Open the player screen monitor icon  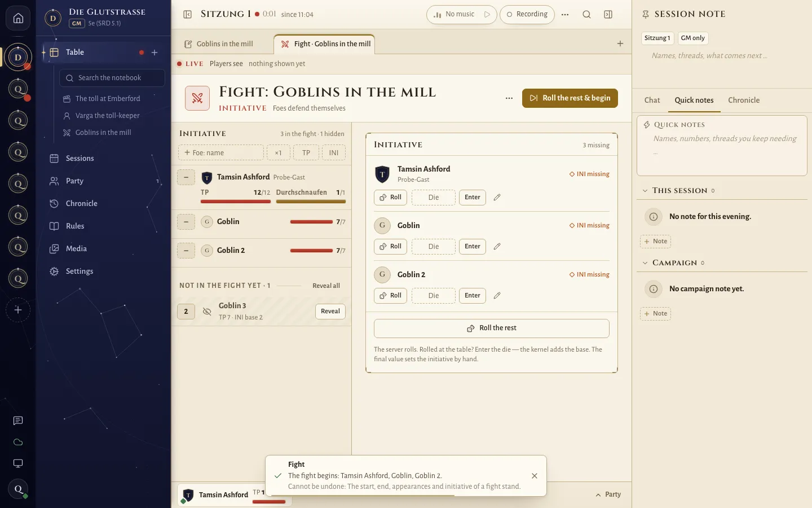[x=18, y=463]
